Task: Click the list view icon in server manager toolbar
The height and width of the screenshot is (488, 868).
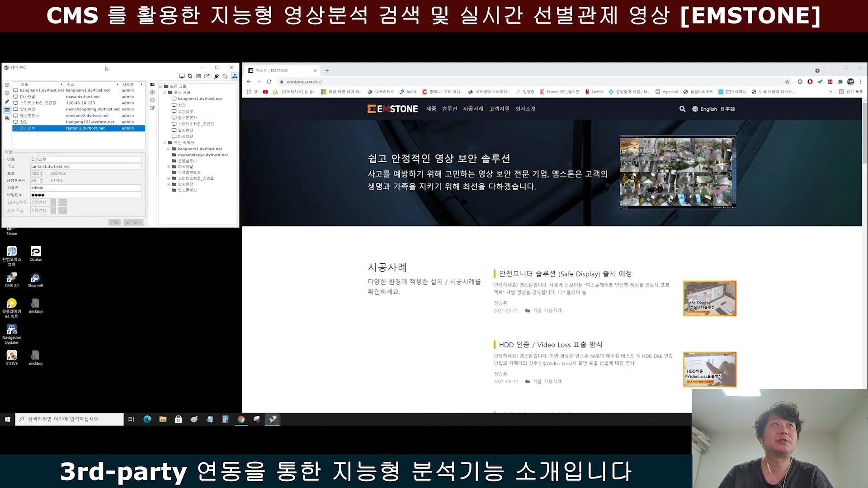Action: click(x=198, y=76)
